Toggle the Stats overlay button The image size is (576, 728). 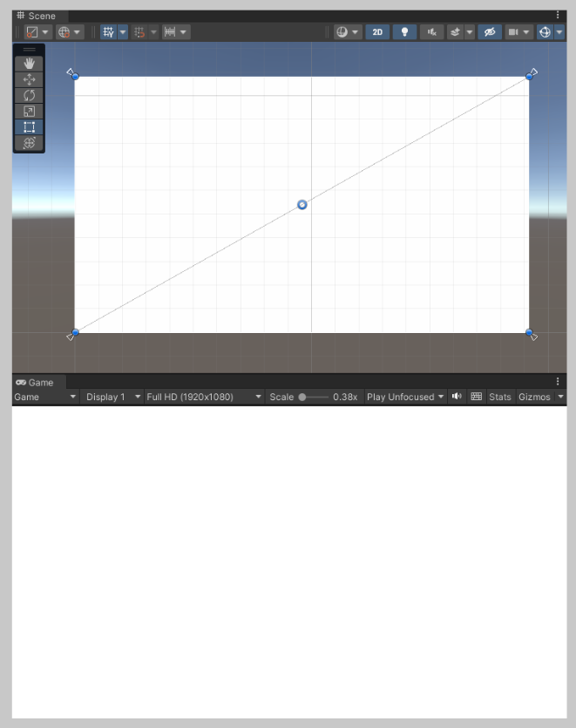[500, 397]
